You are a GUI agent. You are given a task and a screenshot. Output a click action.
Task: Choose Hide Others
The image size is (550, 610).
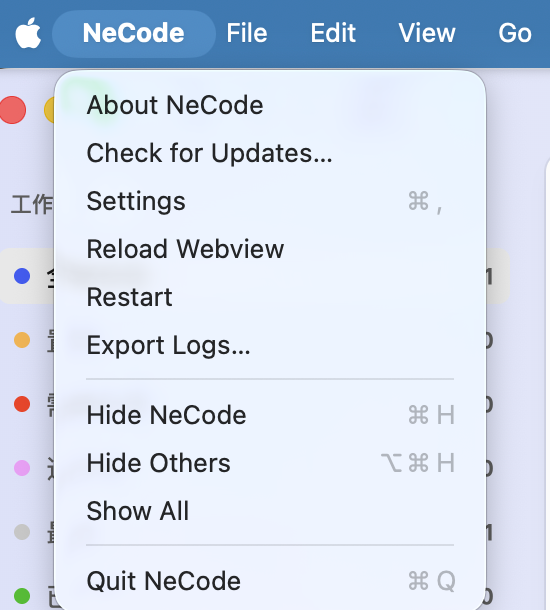(270, 463)
